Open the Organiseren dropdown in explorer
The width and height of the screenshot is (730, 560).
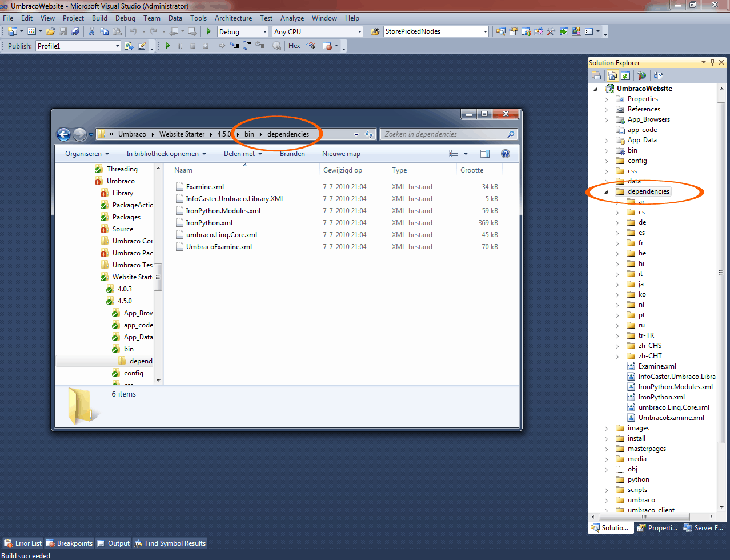tap(87, 154)
